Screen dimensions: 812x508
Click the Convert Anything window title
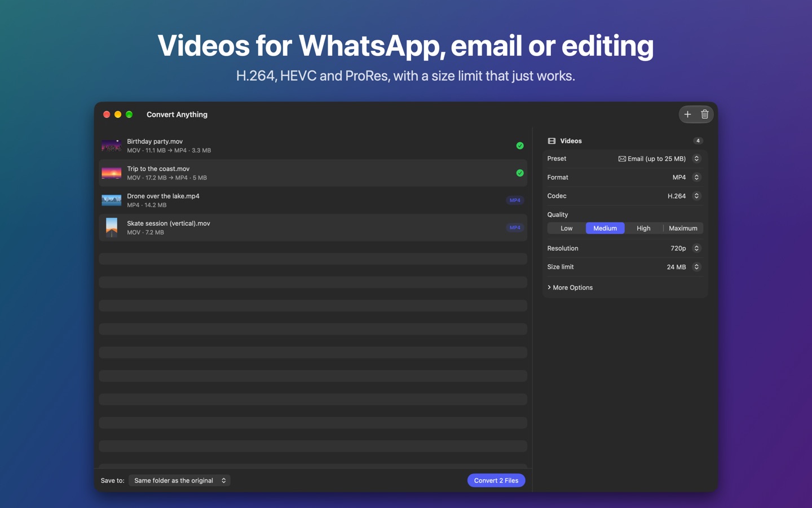coord(177,115)
